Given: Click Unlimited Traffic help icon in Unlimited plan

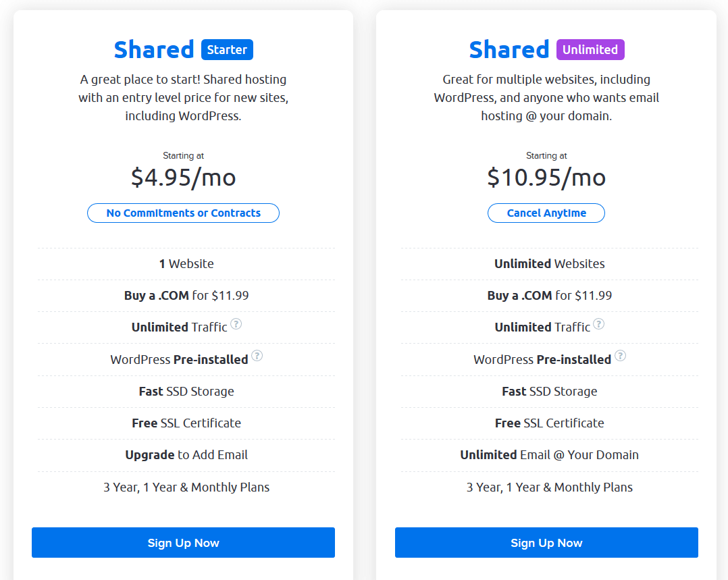Looking at the screenshot, I should pos(599,323).
